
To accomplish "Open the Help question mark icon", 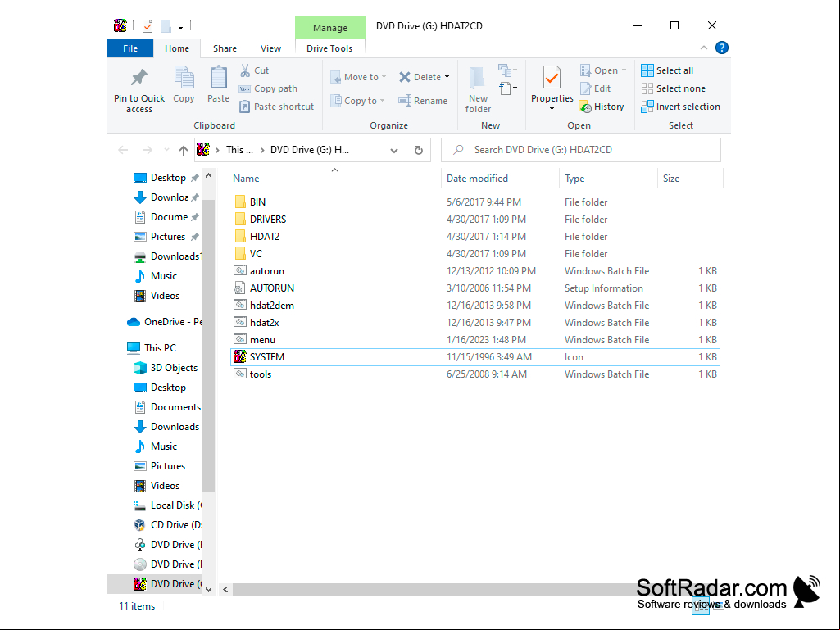I will (722, 48).
